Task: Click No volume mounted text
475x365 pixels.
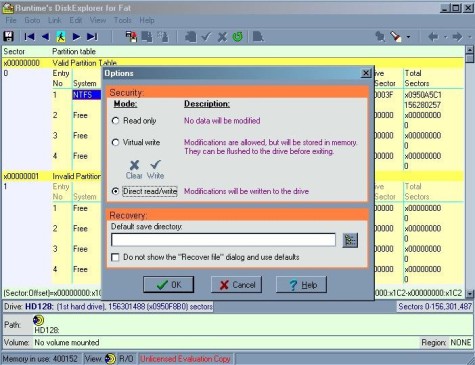Action: [x=67, y=342]
